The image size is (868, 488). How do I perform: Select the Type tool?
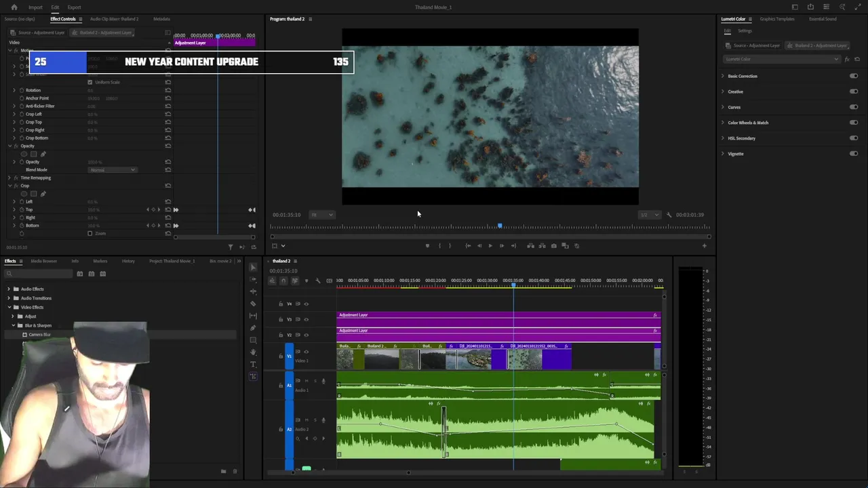coord(253,365)
